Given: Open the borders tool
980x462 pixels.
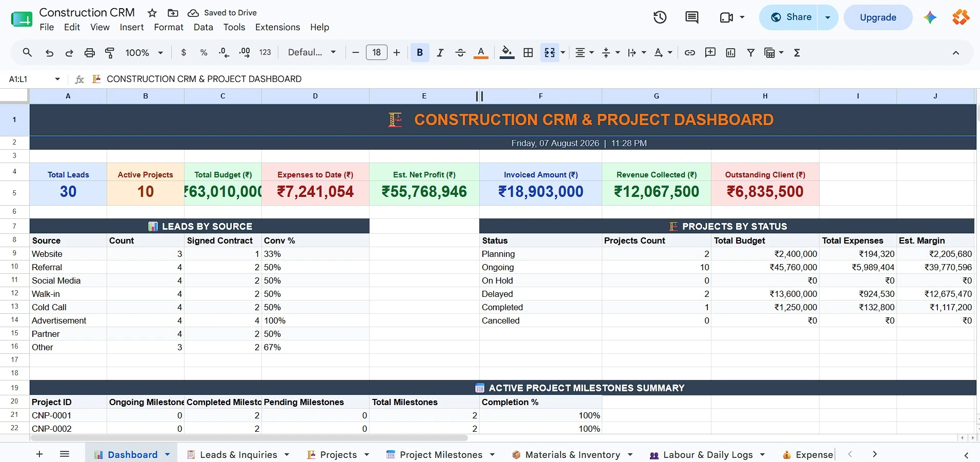Looking at the screenshot, I should point(528,52).
